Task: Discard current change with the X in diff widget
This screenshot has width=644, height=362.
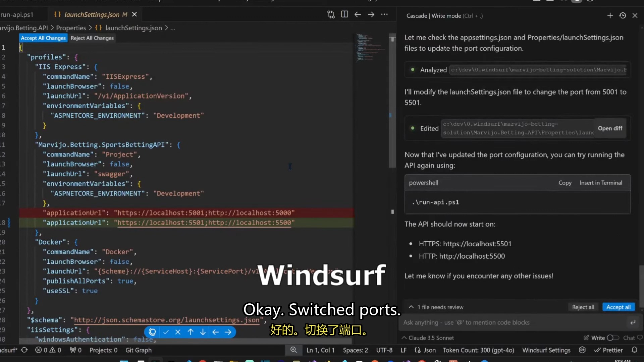Action: click(x=178, y=332)
